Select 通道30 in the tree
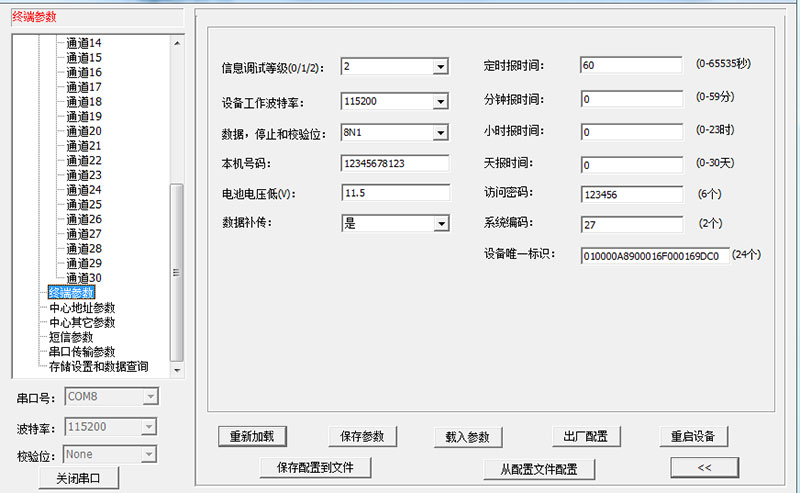800x493 pixels. (x=84, y=278)
